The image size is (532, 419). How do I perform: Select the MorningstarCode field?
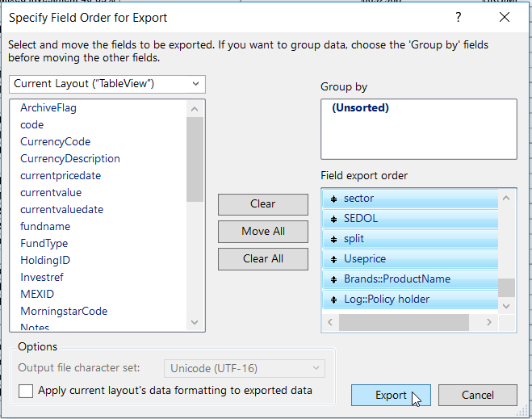tap(64, 311)
